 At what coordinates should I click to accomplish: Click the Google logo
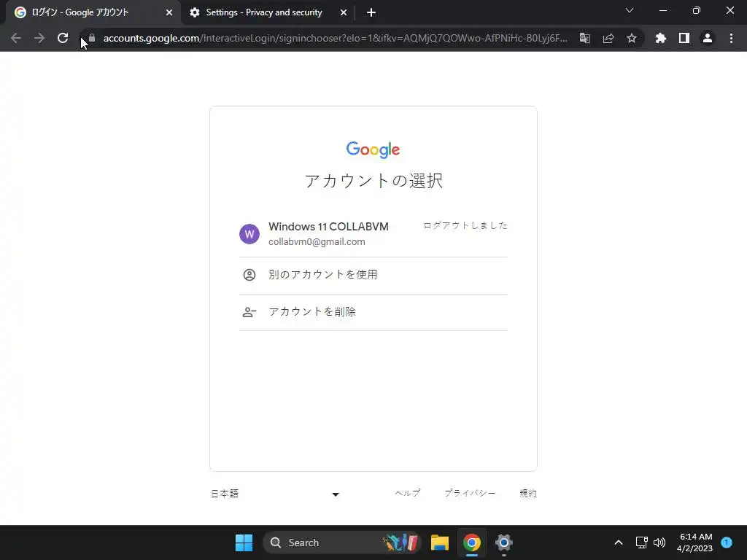tap(373, 149)
